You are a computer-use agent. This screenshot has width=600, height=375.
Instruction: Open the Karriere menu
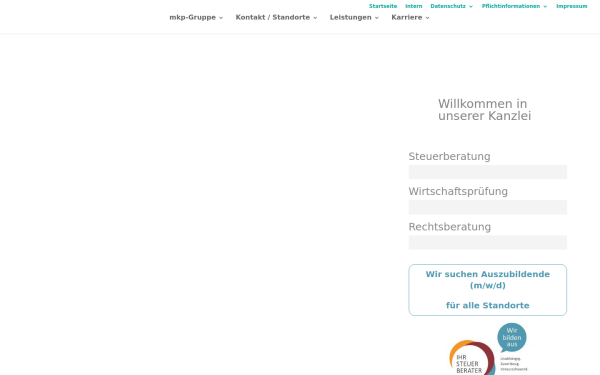407,18
